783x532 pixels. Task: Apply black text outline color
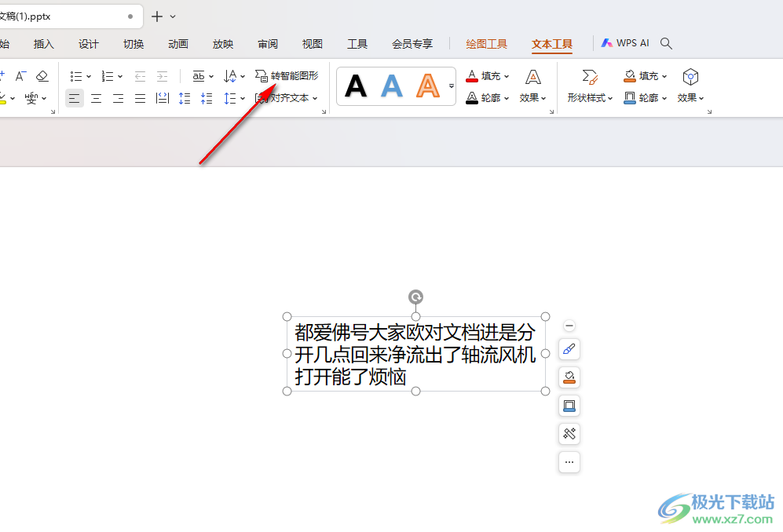(472, 98)
